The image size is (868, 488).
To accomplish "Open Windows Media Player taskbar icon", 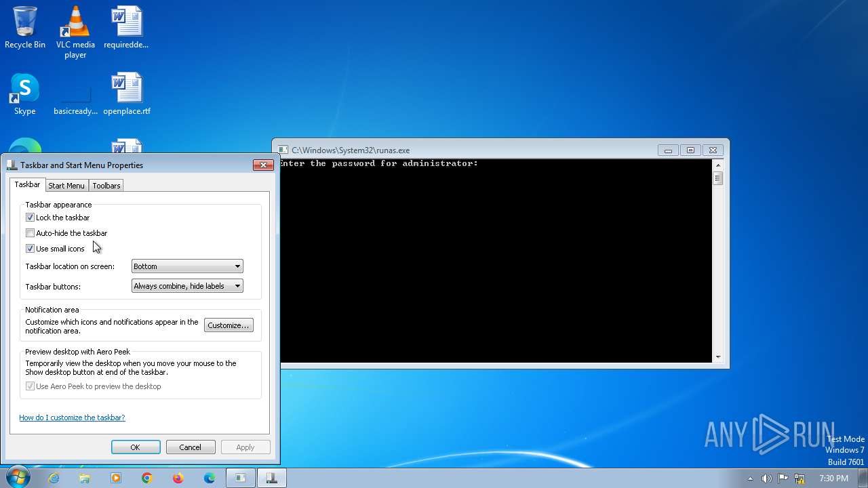I will point(116,478).
